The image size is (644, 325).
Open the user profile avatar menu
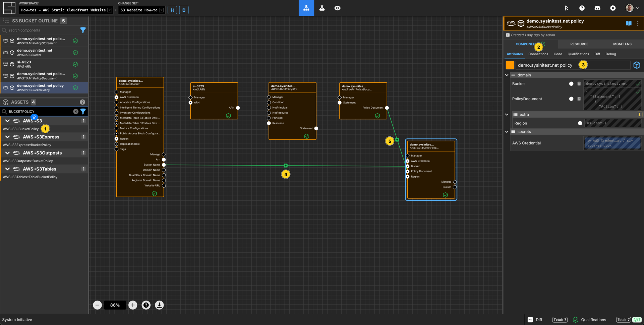click(x=632, y=8)
